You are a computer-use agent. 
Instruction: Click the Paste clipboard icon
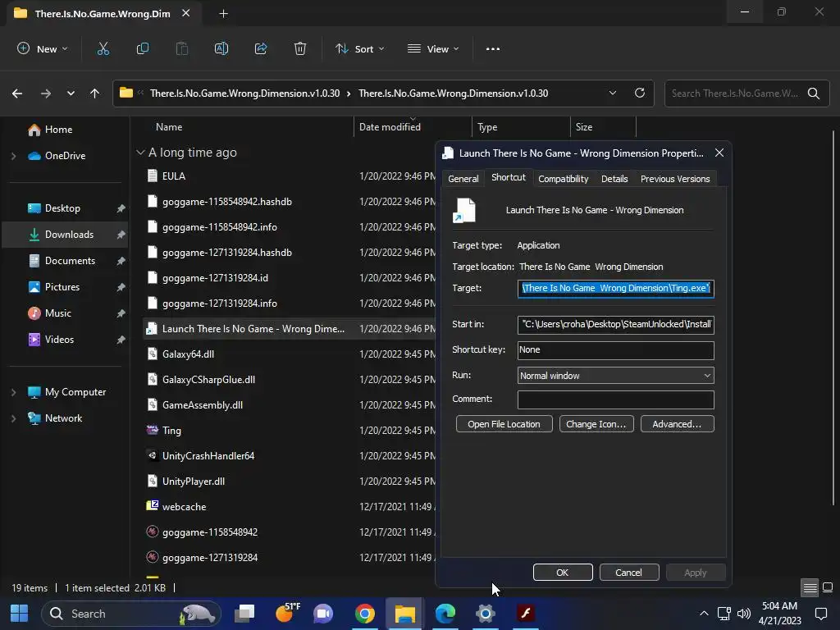tap(182, 48)
